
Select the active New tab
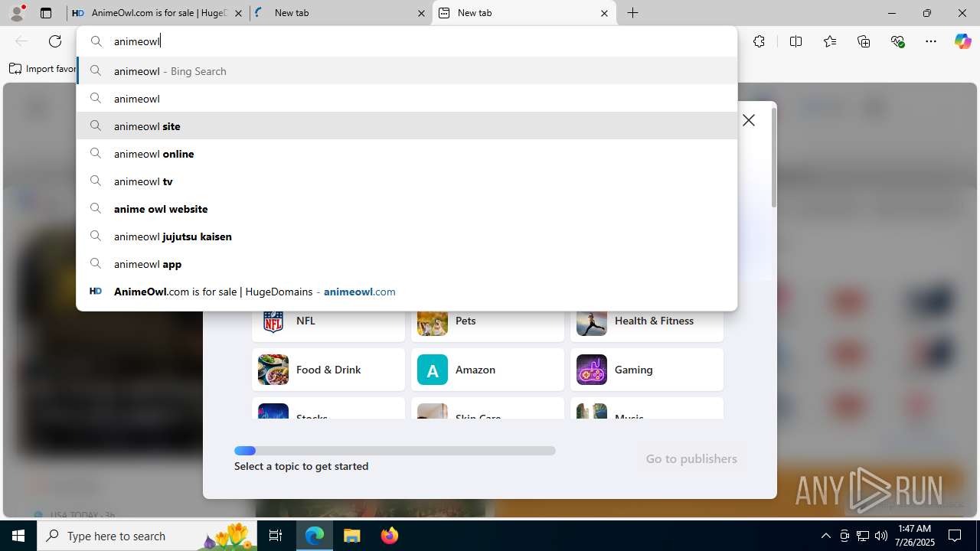524,13
